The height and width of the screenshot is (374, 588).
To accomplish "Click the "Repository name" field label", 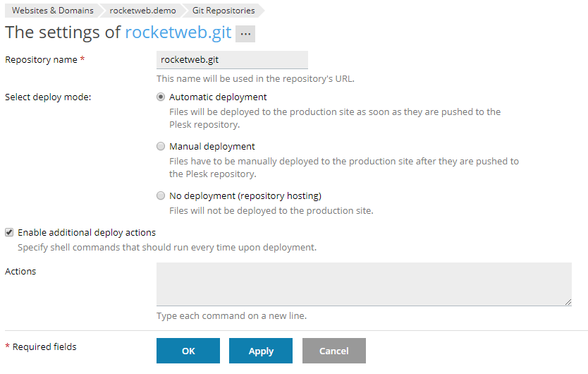I will coord(41,60).
